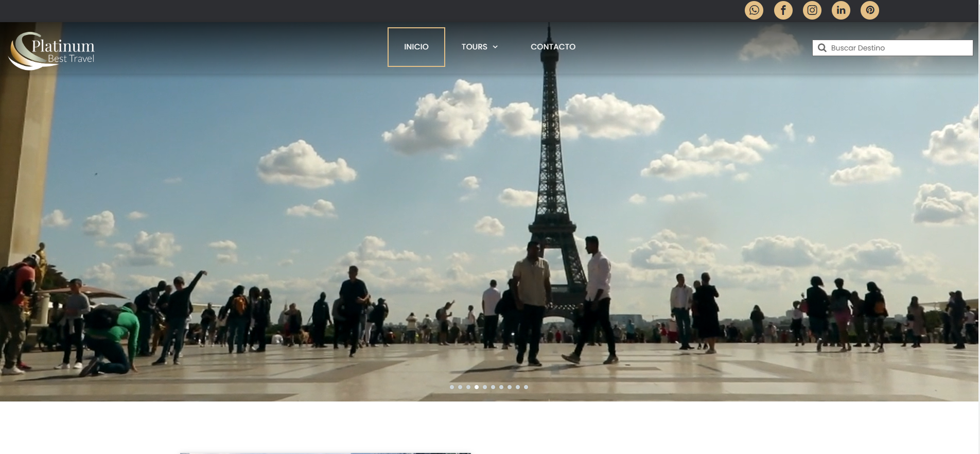Click the Platinum Best Travel logo
This screenshot has height=454, width=980.
pyautogui.click(x=52, y=51)
